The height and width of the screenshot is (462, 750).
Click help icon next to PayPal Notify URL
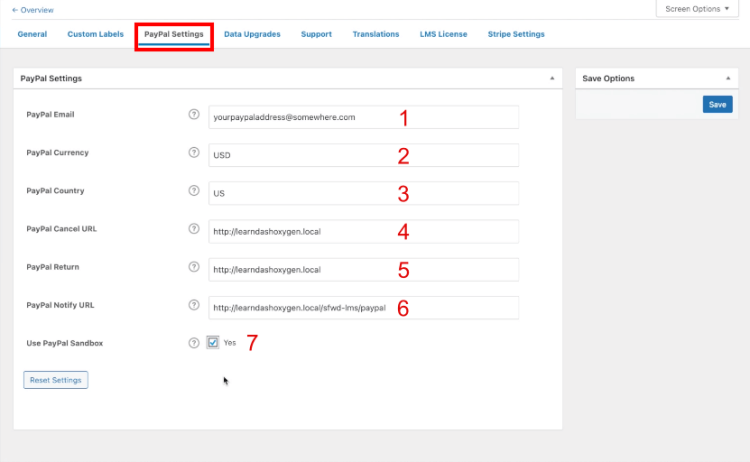click(x=194, y=305)
